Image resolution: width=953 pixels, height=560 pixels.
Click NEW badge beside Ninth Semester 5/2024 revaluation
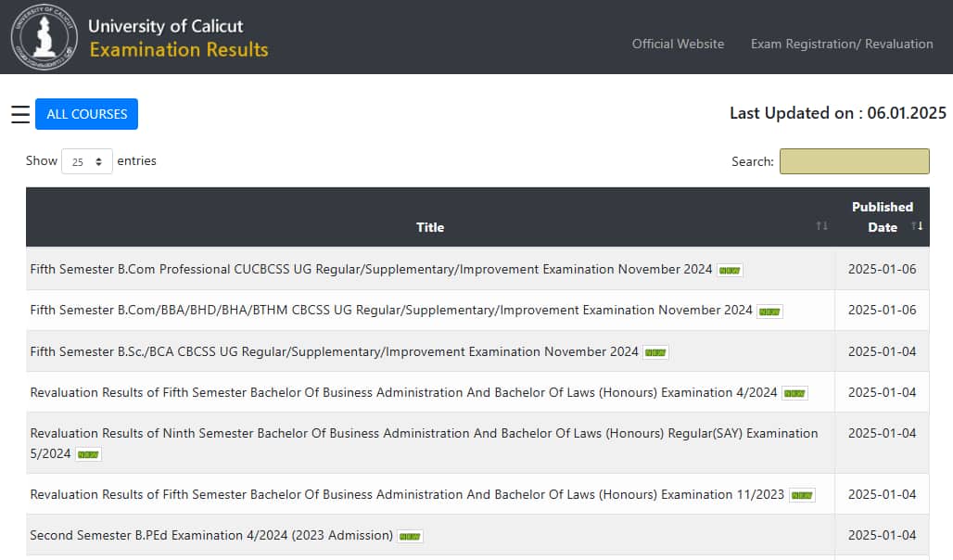tap(88, 454)
